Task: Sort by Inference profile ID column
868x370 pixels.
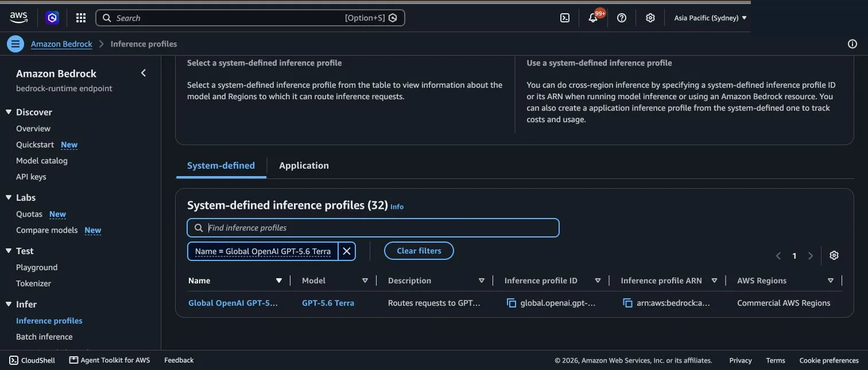Action: 598,281
